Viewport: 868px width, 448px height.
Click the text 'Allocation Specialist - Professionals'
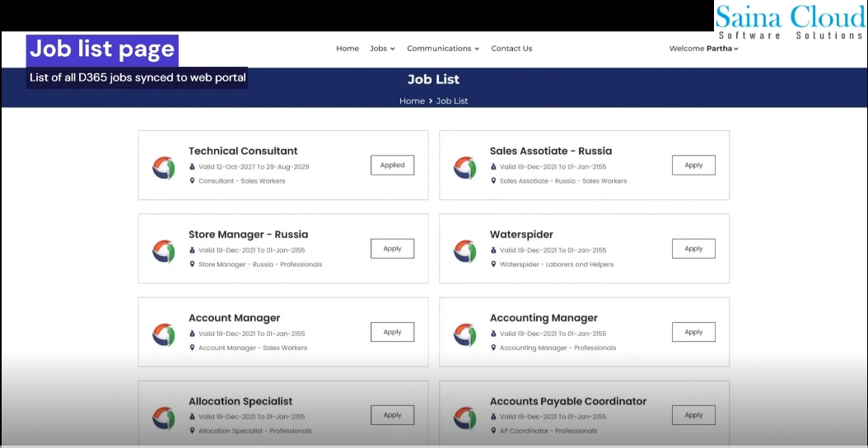pyautogui.click(x=254, y=431)
